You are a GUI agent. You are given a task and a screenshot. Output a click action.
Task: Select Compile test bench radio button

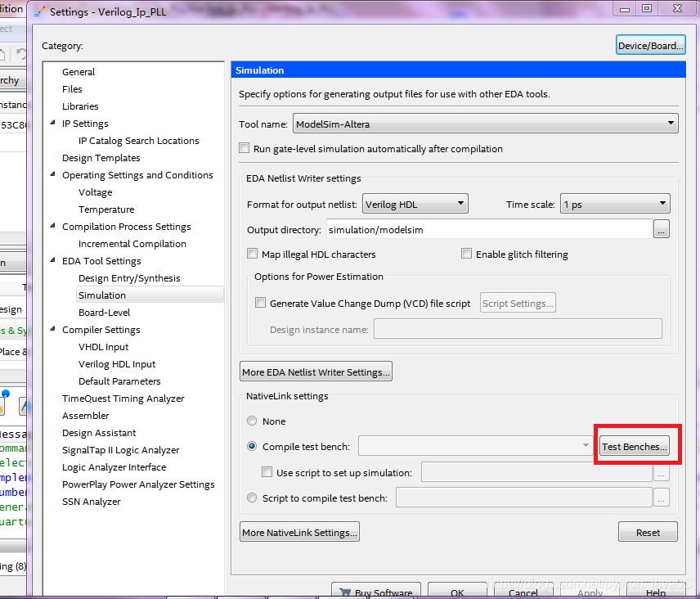tap(252, 446)
